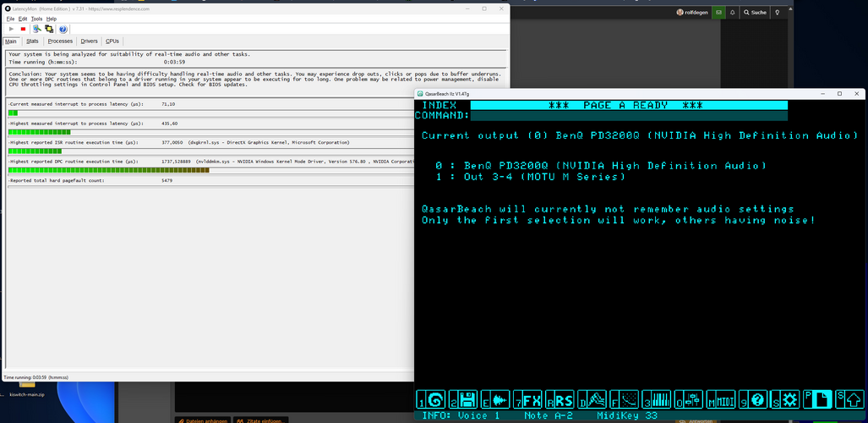
Task: Click the PAGE A READY header bar
Action: [629, 106]
